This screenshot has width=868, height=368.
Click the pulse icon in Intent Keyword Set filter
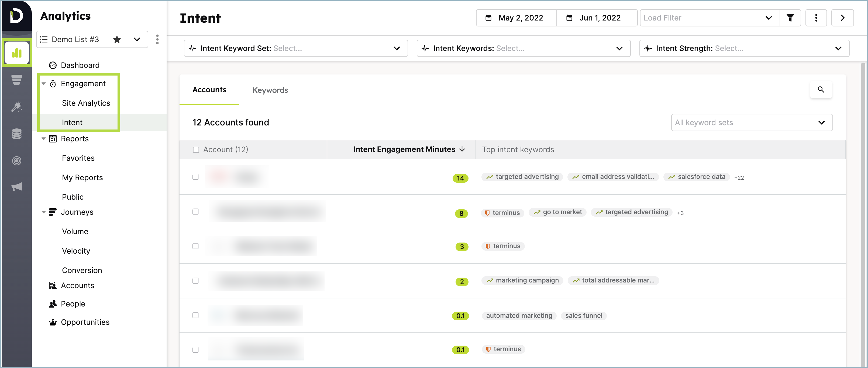pyautogui.click(x=192, y=48)
